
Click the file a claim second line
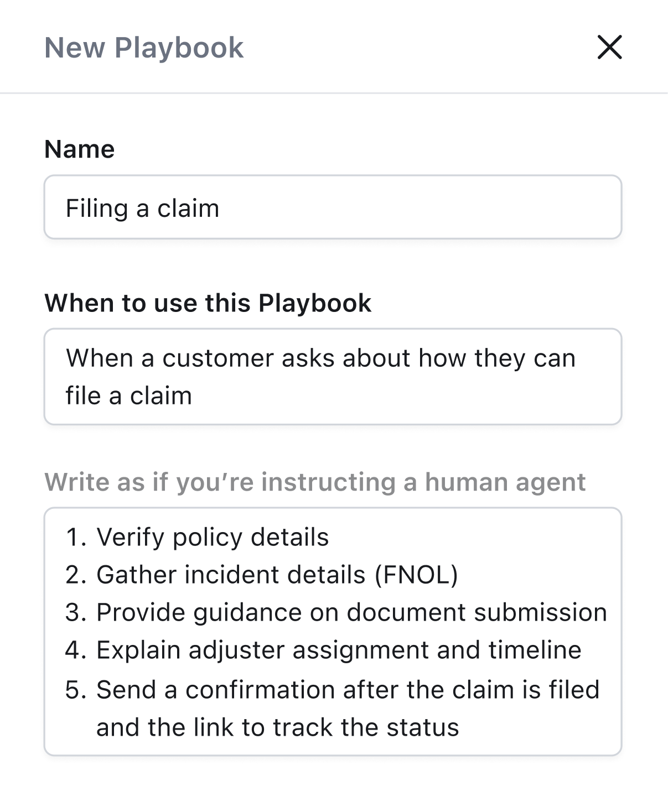click(128, 395)
